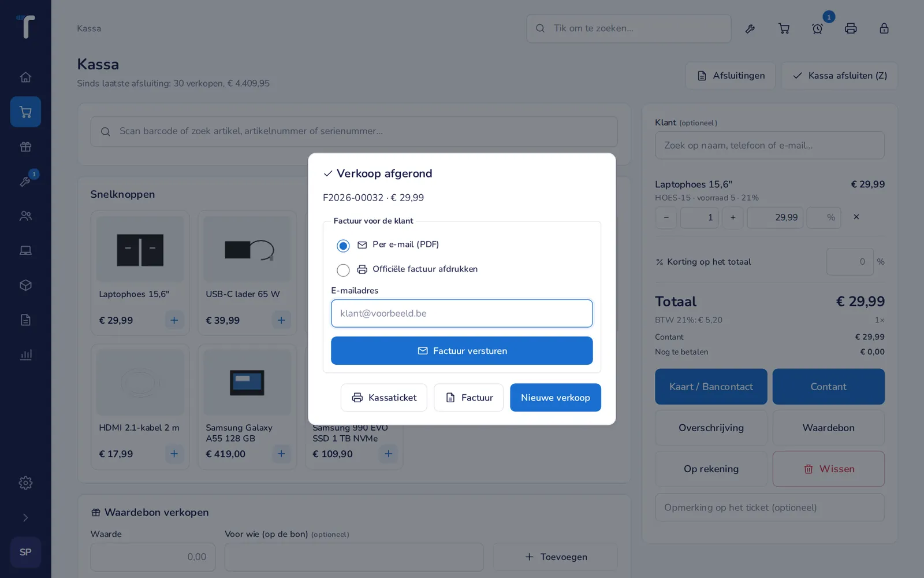Add USB-C lader 65 W with plus

[281, 320]
